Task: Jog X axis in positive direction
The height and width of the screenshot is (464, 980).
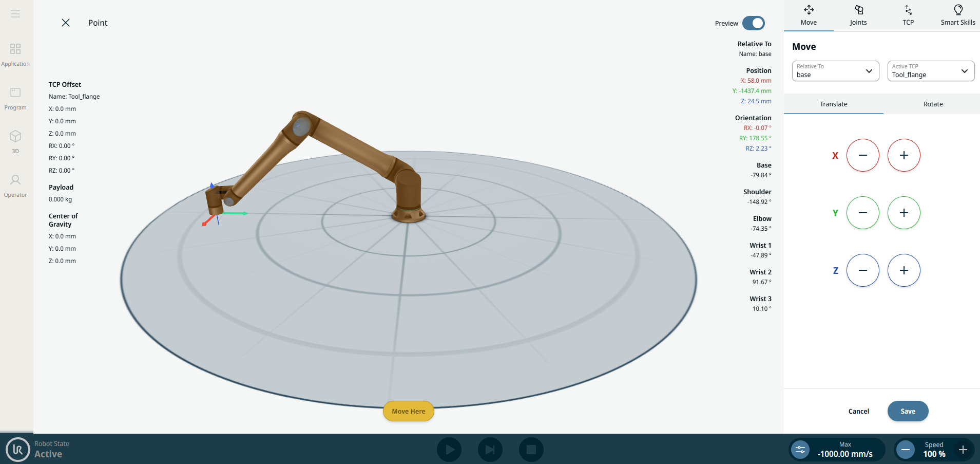Action: click(x=904, y=155)
